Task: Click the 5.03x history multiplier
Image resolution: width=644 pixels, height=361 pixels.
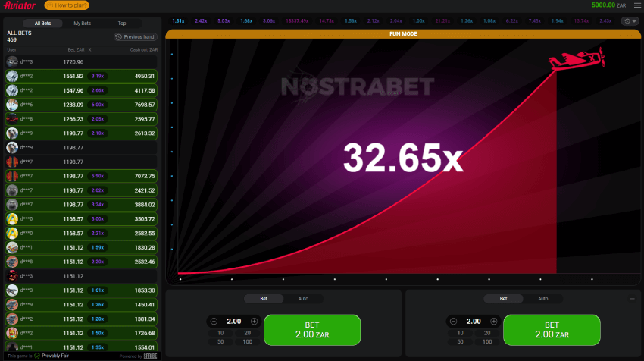Action: pyautogui.click(x=224, y=21)
